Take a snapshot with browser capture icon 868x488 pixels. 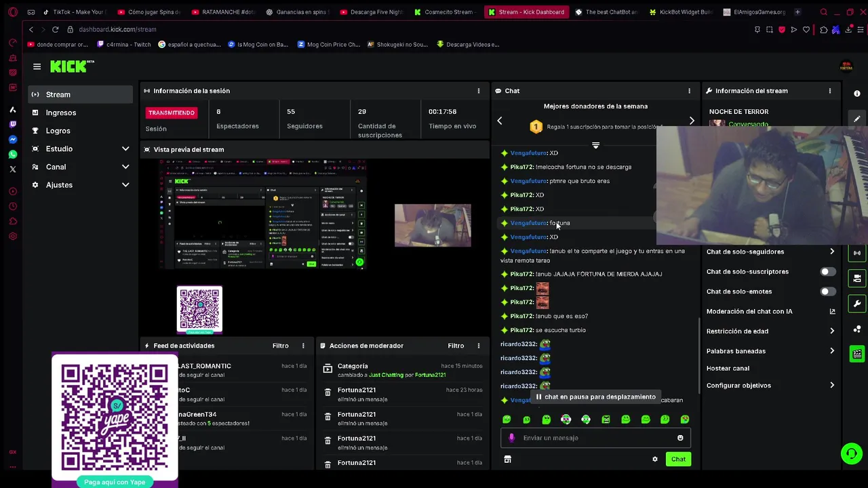click(770, 29)
